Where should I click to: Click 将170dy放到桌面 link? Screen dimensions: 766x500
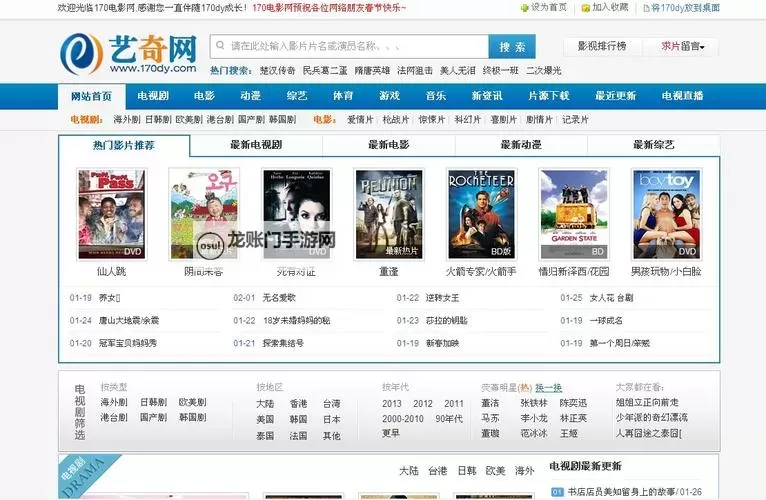pyautogui.click(x=681, y=7)
